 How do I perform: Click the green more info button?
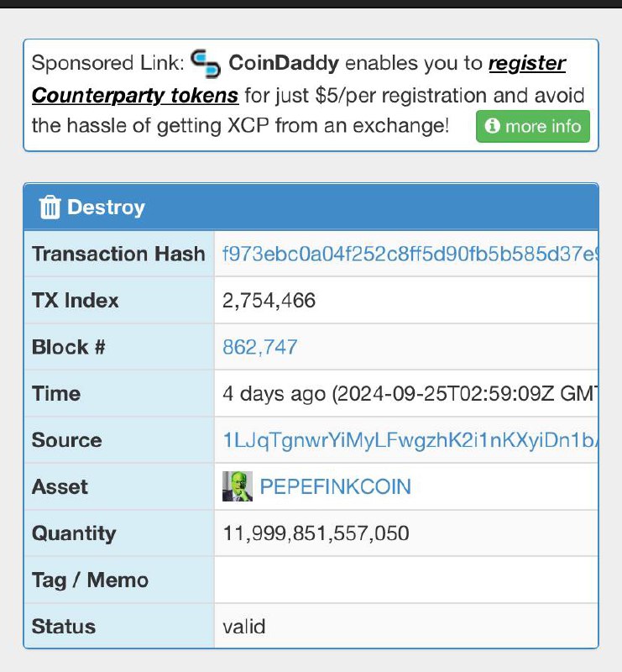coord(533,126)
